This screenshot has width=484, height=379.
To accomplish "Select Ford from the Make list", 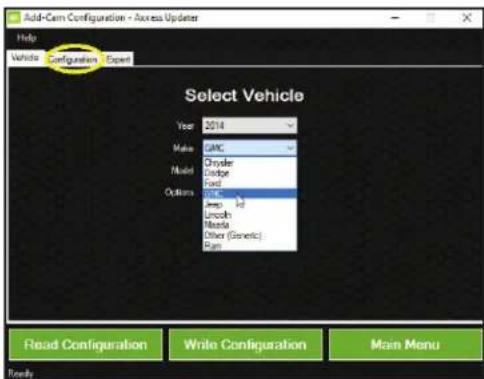I will click(249, 183).
